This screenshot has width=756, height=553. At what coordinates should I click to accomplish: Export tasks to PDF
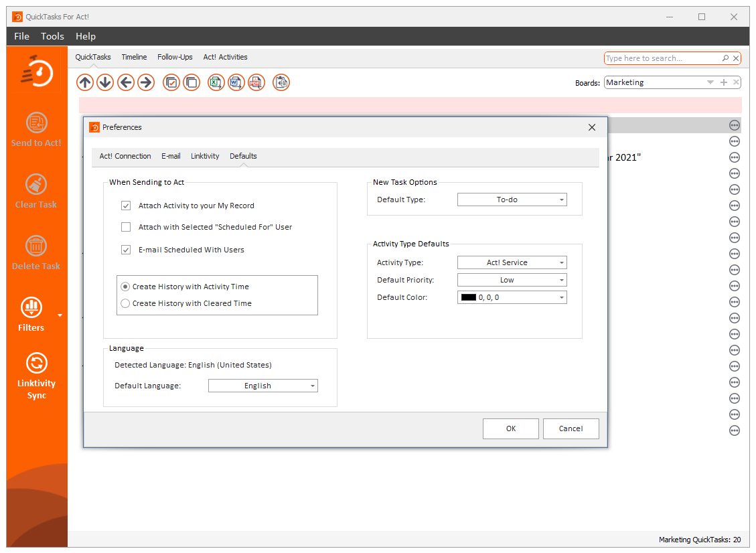[x=256, y=82]
